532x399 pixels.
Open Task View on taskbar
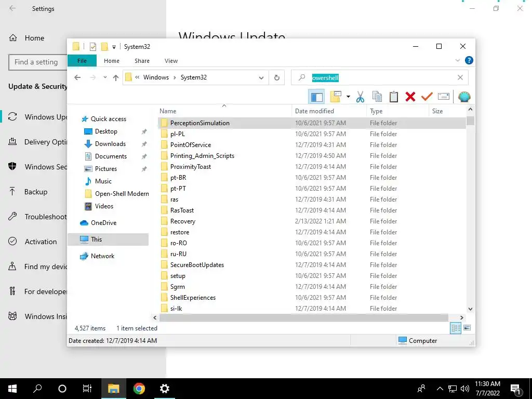87,389
